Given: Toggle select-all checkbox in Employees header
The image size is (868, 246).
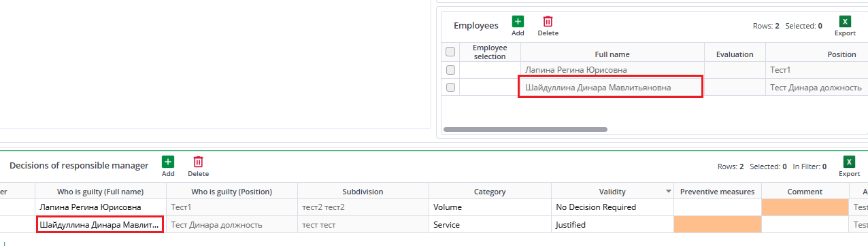Looking at the screenshot, I should pos(450,52).
